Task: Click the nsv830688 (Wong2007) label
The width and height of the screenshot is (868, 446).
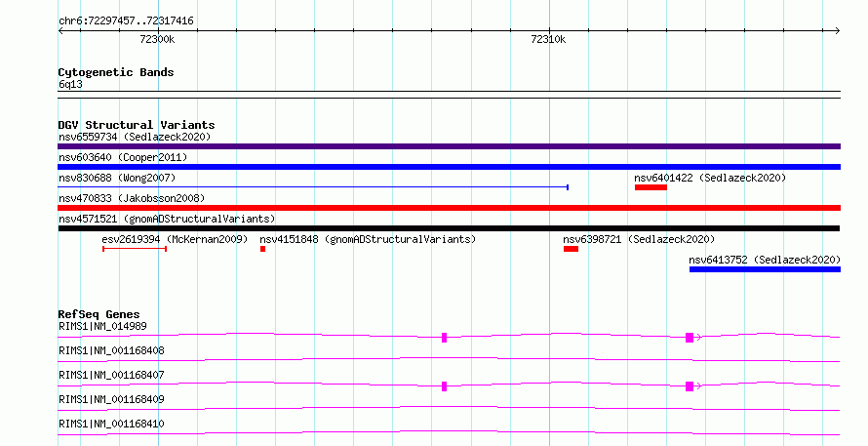Action: 117,178
